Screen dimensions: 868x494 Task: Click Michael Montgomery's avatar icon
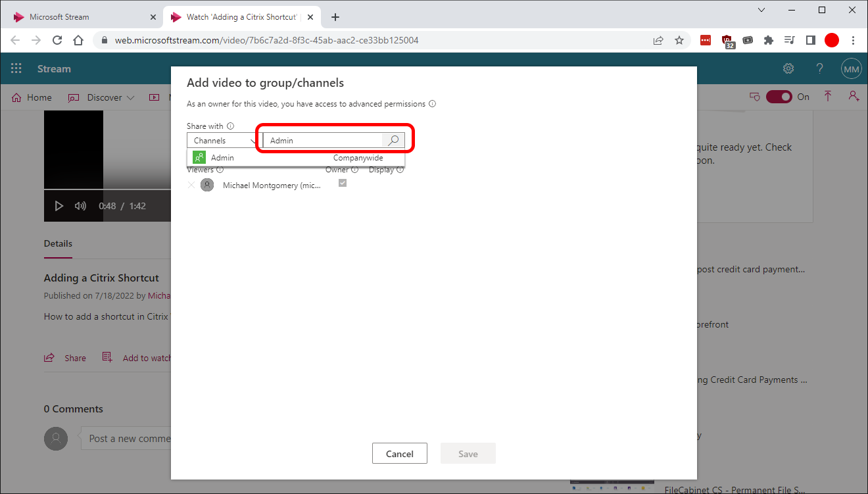[x=207, y=185]
